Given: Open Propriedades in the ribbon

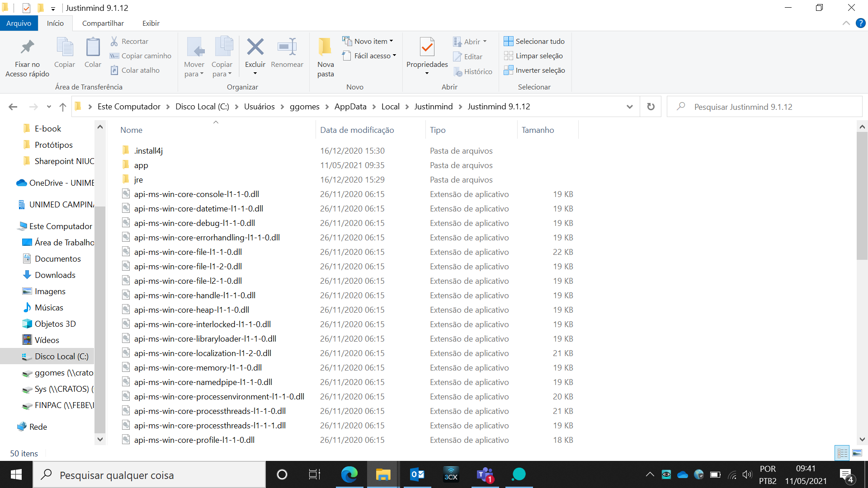Looking at the screenshot, I should point(427,47).
